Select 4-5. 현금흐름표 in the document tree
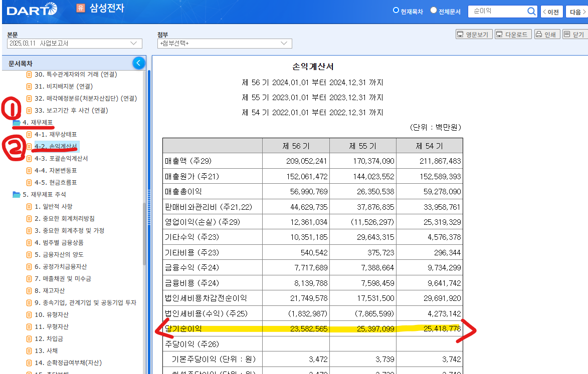The image size is (588, 374). coord(56,182)
